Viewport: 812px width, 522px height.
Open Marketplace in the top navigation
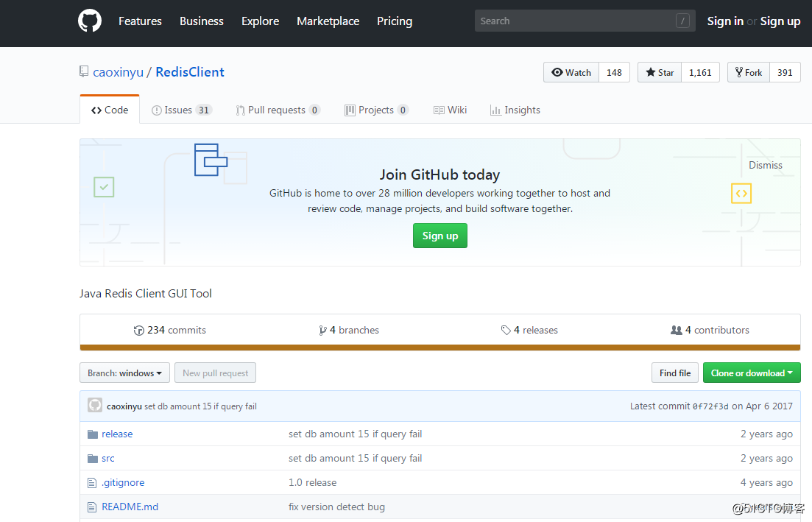point(328,21)
